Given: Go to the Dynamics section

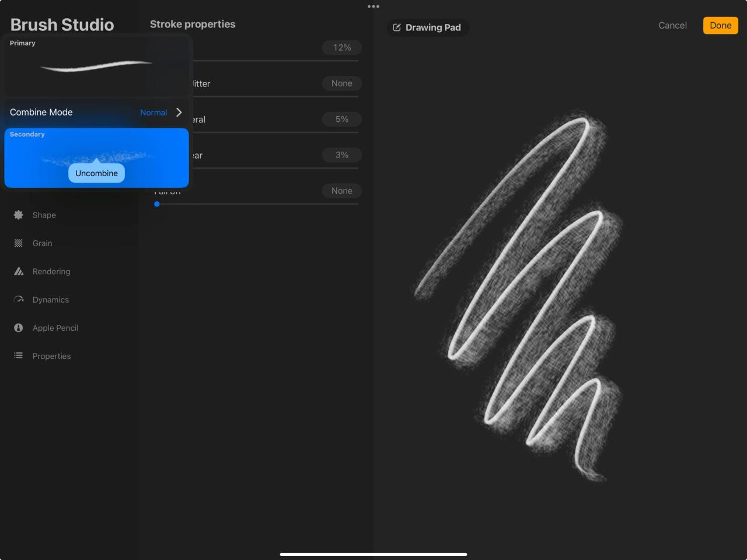Looking at the screenshot, I should [51, 299].
